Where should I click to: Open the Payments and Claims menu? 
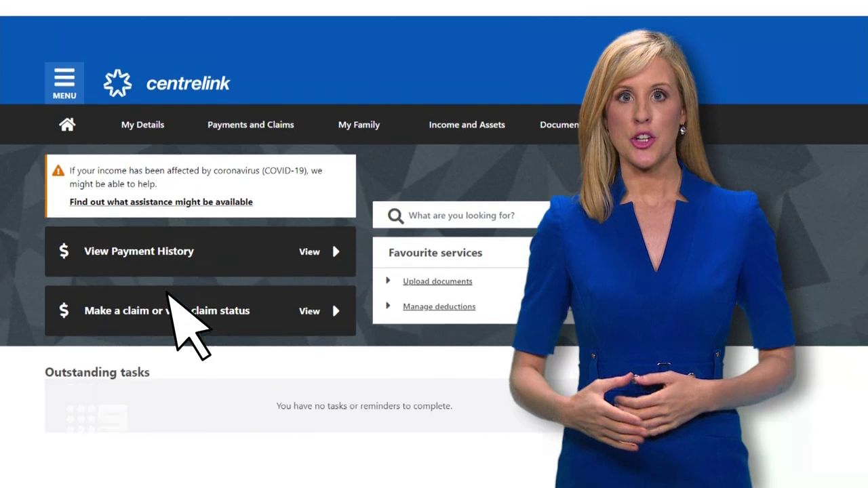tap(250, 125)
